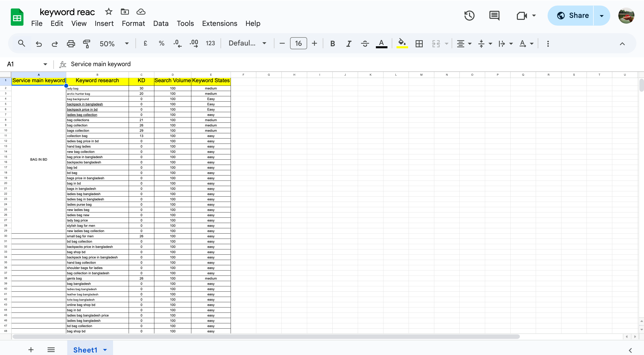Format value as percent
This screenshot has width=644, height=355.
pos(161,43)
